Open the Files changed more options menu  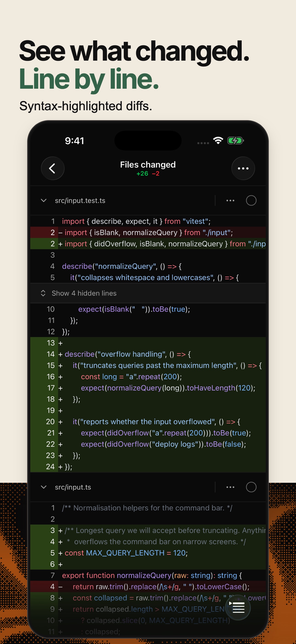pos(243,168)
